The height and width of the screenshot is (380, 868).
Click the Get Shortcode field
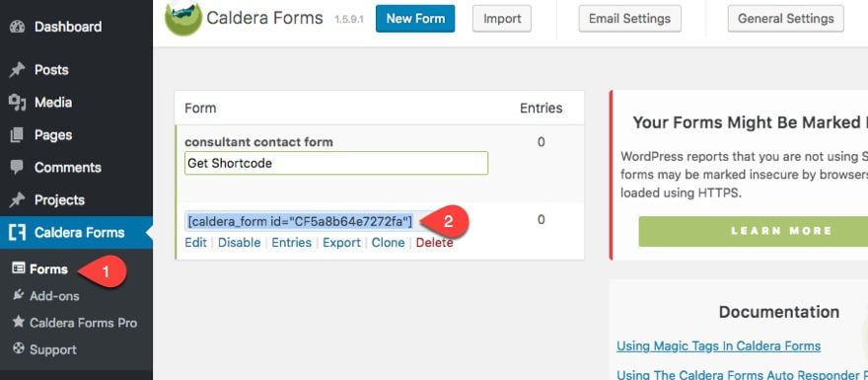(336, 164)
